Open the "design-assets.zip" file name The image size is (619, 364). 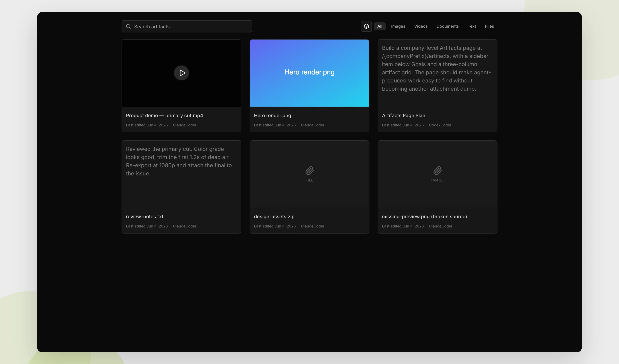274,217
